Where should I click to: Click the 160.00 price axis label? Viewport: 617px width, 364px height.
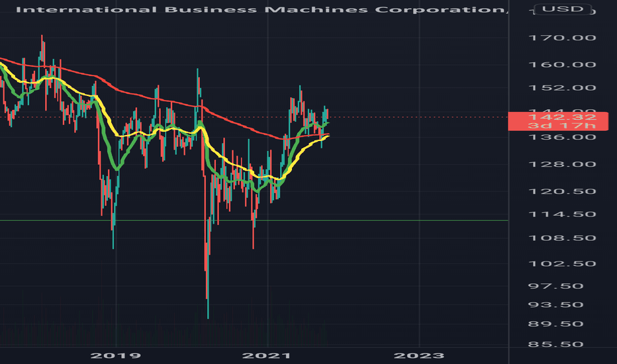(x=562, y=65)
